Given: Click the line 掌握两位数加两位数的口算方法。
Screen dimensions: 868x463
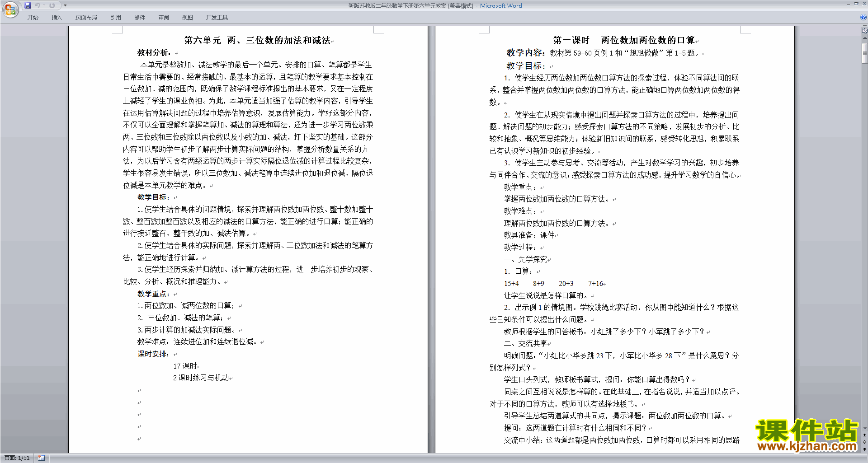Looking at the screenshot, I should tap(557, 199).
